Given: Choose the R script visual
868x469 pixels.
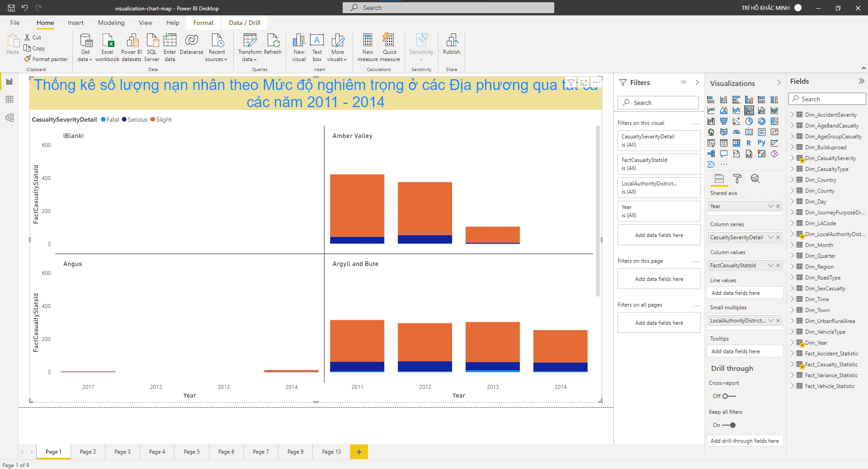Looking at the screenshot, I should [749, 143].
